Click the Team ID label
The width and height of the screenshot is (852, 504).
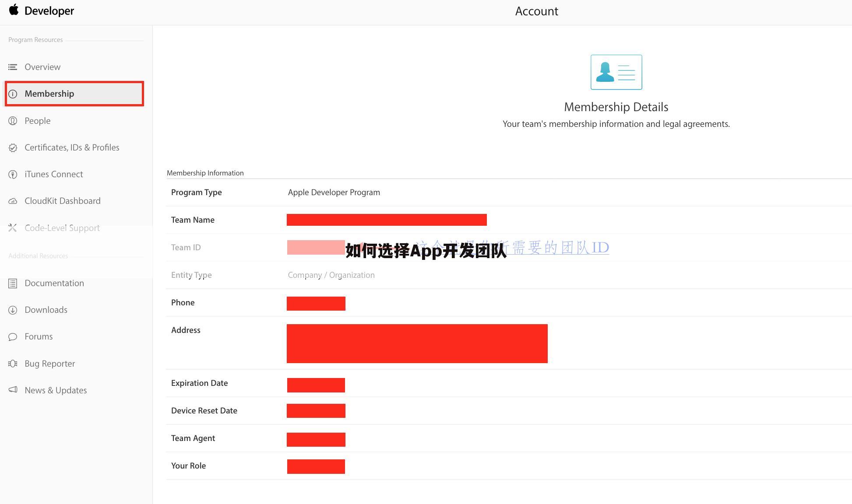point(186,247)
